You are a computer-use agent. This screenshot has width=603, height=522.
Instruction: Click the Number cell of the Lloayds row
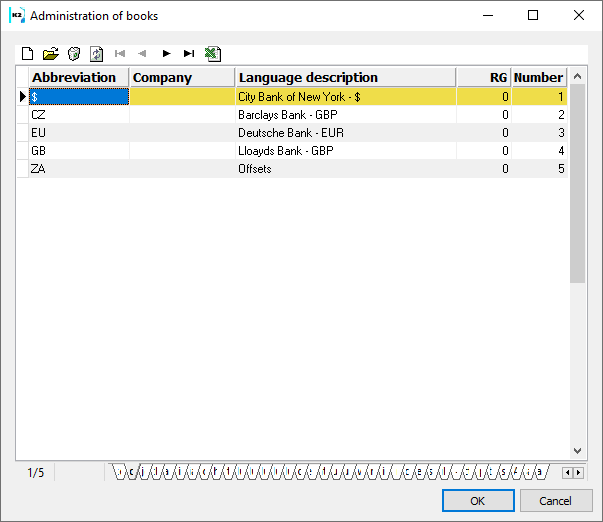[539, 151]
